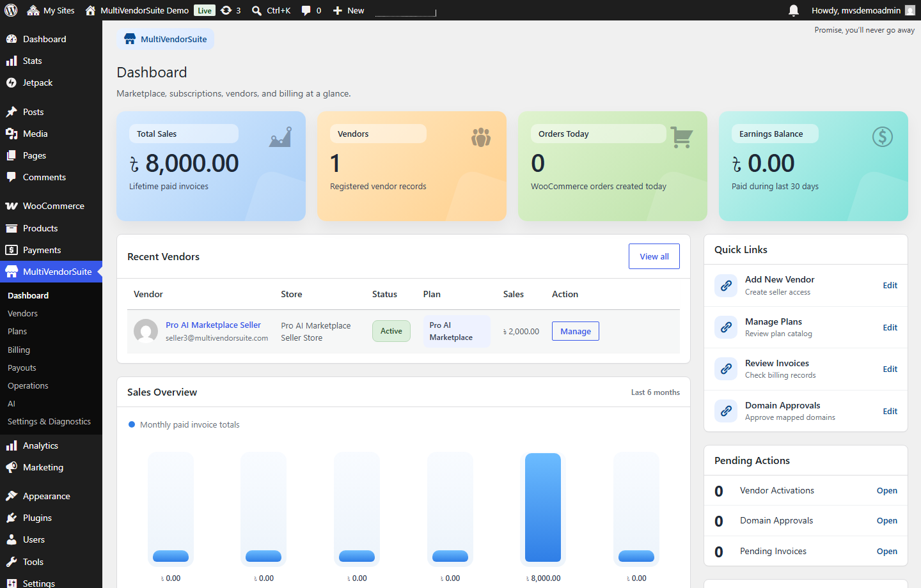Click the Vendors count card
This screenshot has height=588, width=921.
[x=412, y=166]
